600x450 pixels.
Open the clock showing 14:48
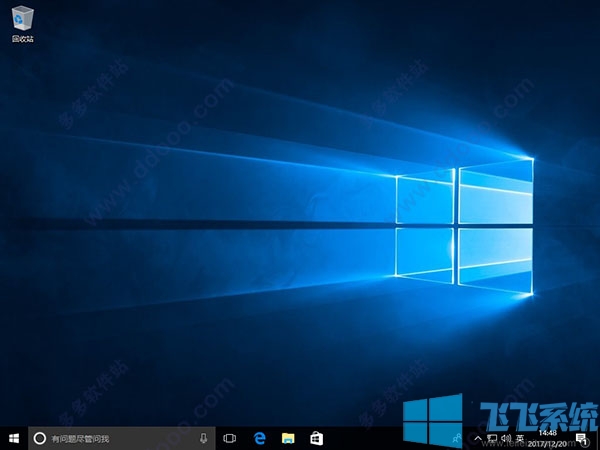[x=548, y=438]
